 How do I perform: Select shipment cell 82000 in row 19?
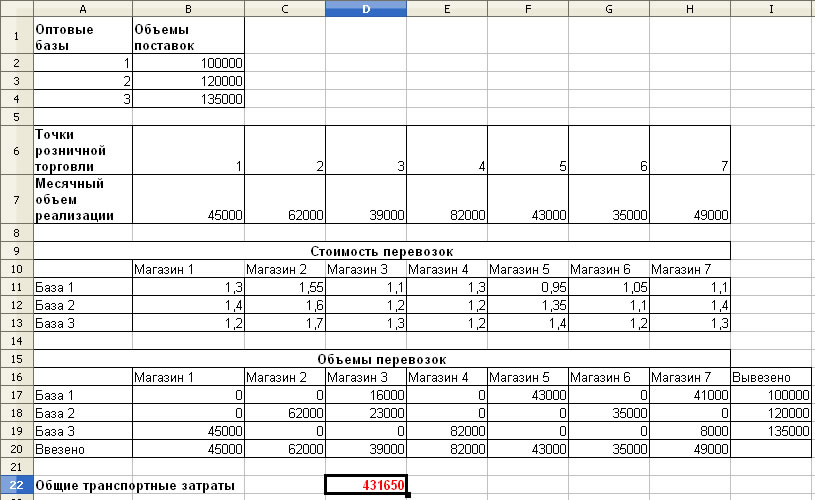click(447, 431)
